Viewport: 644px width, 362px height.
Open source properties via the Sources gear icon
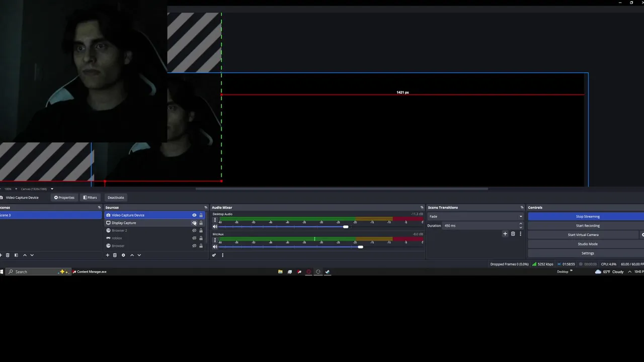click(123, 255)
